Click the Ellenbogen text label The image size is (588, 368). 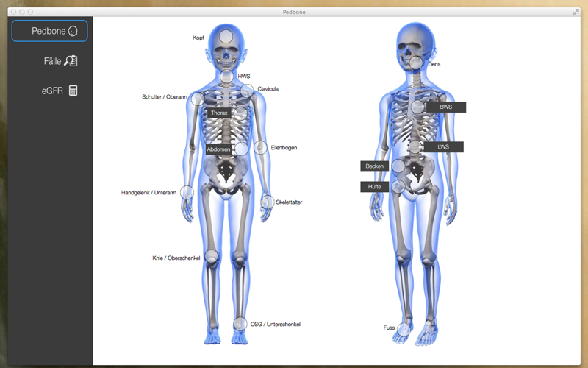[284, 148]
